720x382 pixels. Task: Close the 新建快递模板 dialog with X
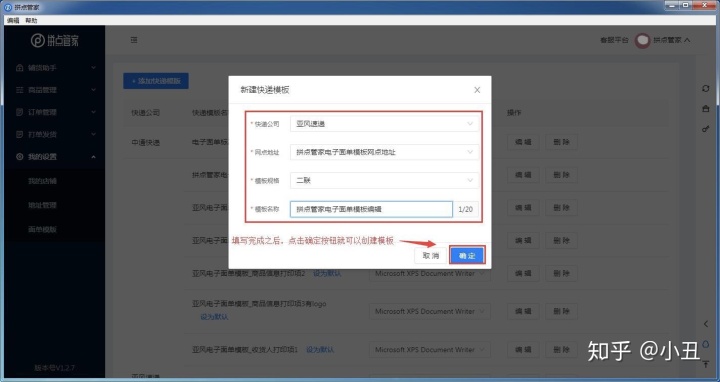point(477,90)
